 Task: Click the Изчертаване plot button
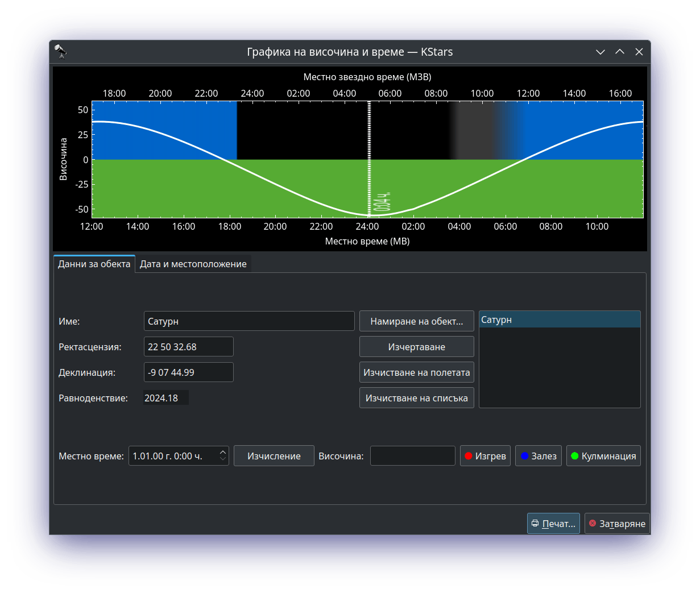(x=416, y=347)
